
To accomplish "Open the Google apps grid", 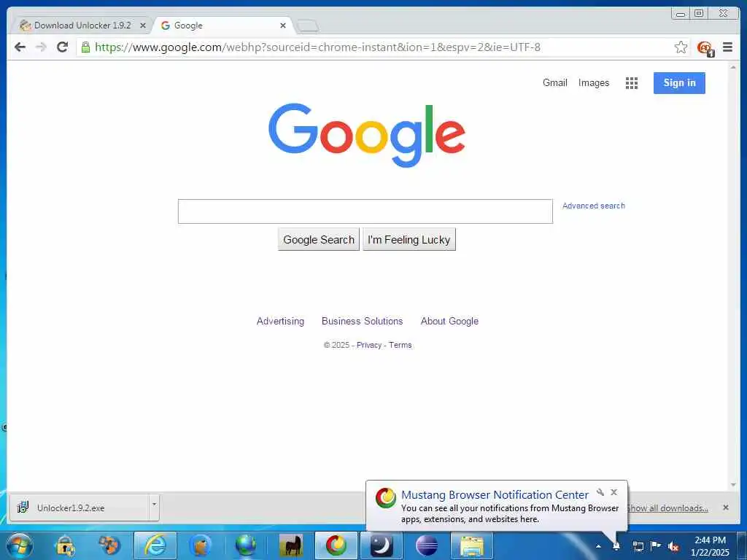I will [x=631, y=83].
